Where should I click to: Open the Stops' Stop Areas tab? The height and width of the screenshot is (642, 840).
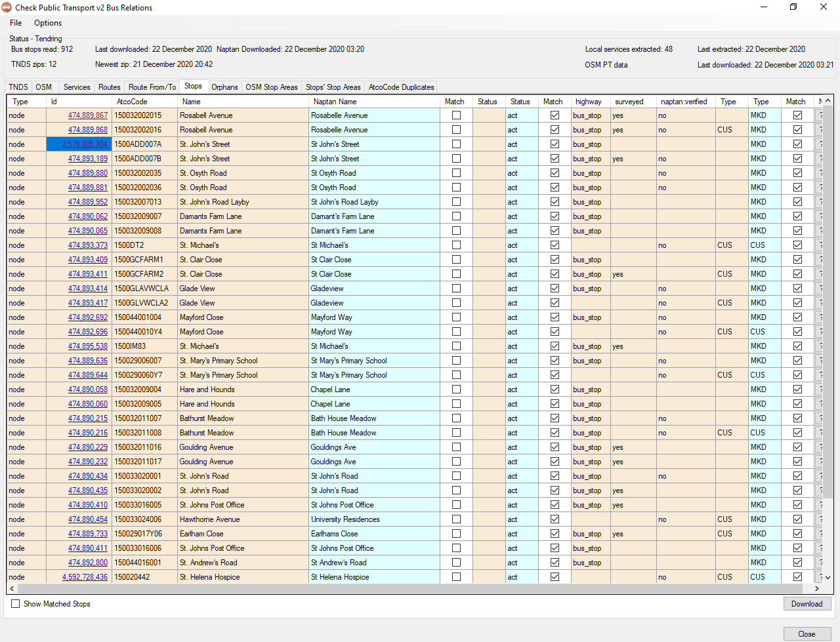[333, 87]
